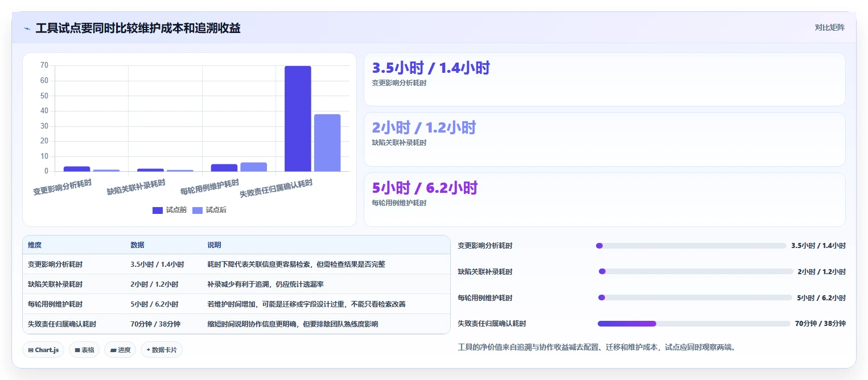Click the 试点前 bar for 变更影响分析耗时
This screenshot has width=868, height=380.
77,169
